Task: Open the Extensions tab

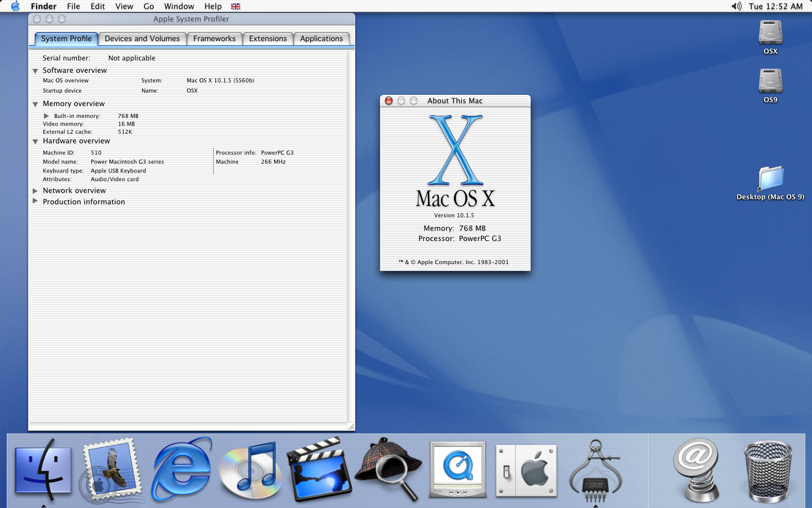Action: tap(268, 38)
